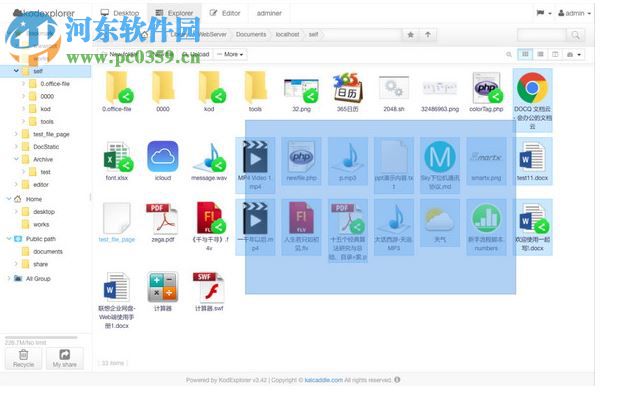Click the footer info icon

[x=397, y=380]
